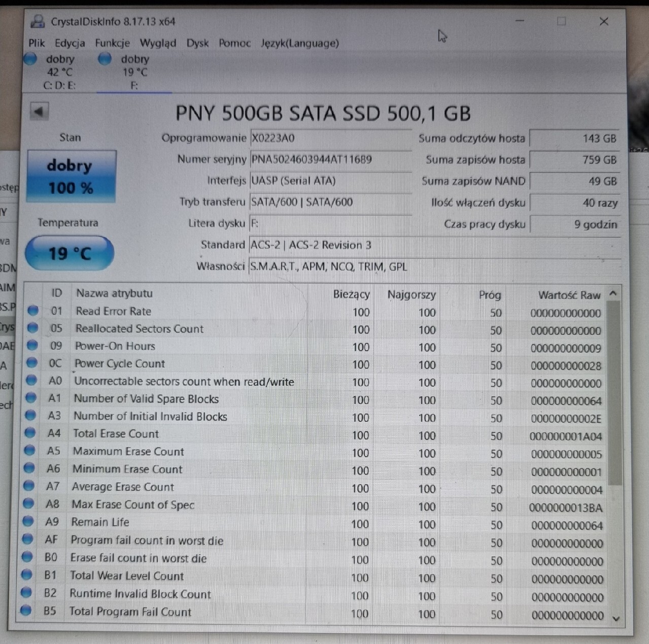Screen dimensions: 649x644
Task: Open the Język(Language) menu
Action: [x=300, y=43]
